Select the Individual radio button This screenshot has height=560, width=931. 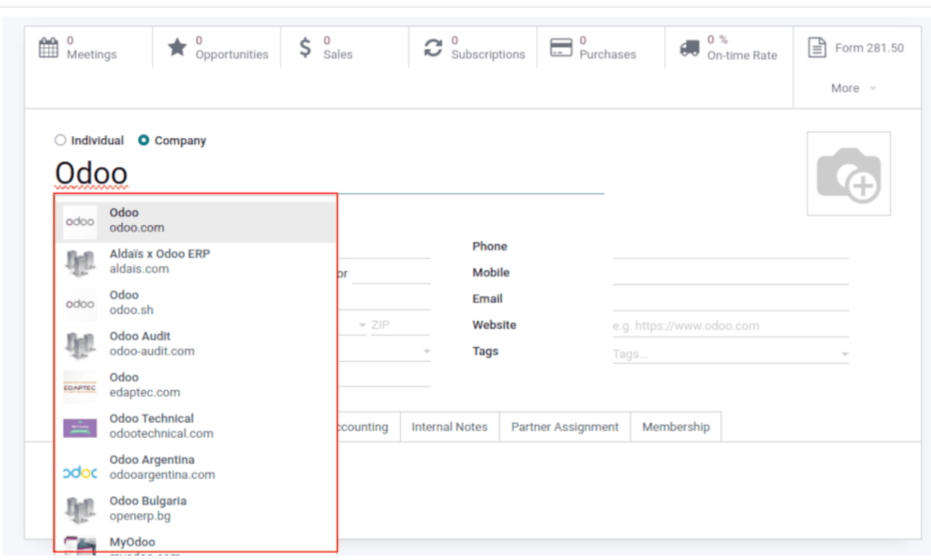pyautogui.click(x=60, y=140)
